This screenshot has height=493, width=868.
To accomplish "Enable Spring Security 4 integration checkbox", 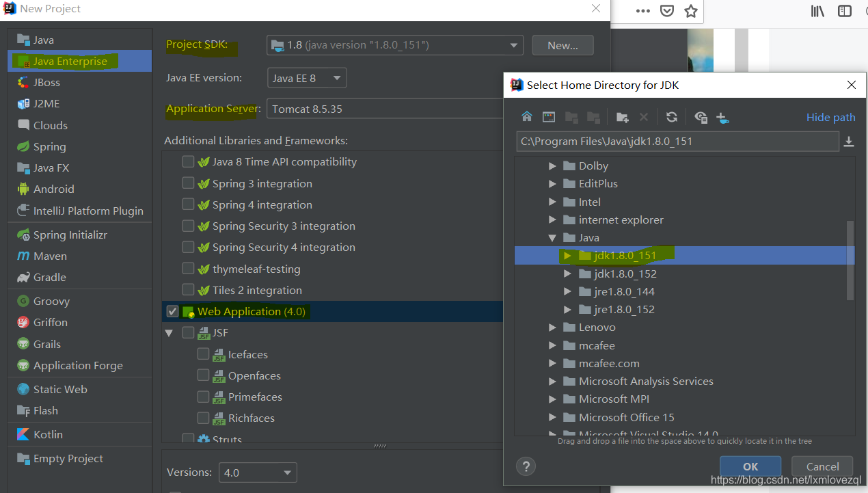I will click(x=188, y=247).
